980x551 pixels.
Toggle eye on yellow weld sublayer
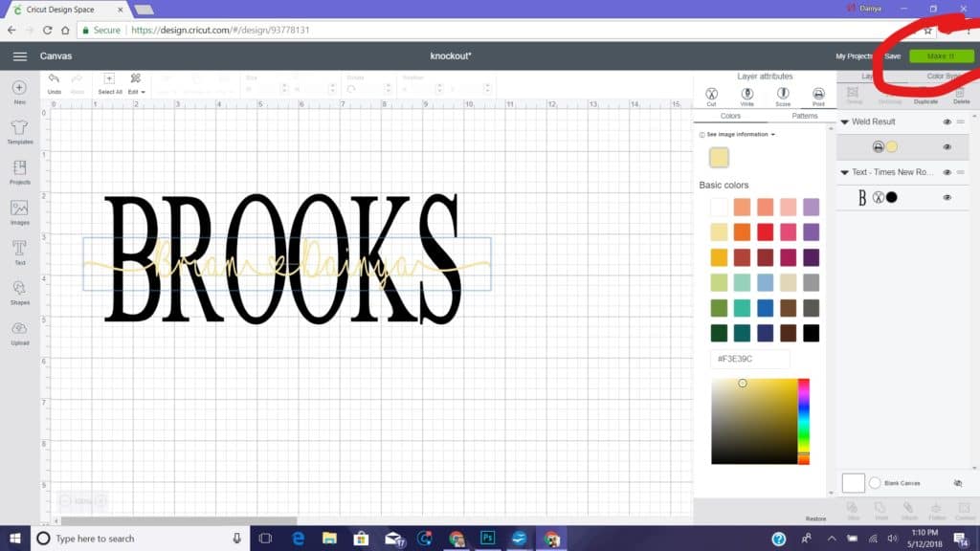947,146
